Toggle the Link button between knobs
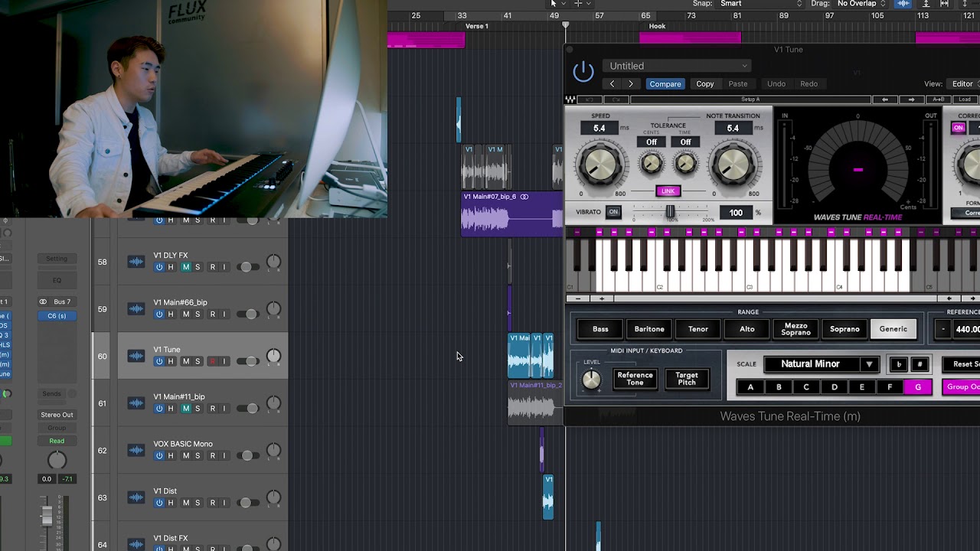The height and width of the screenshot is (551, 980). 668,191
